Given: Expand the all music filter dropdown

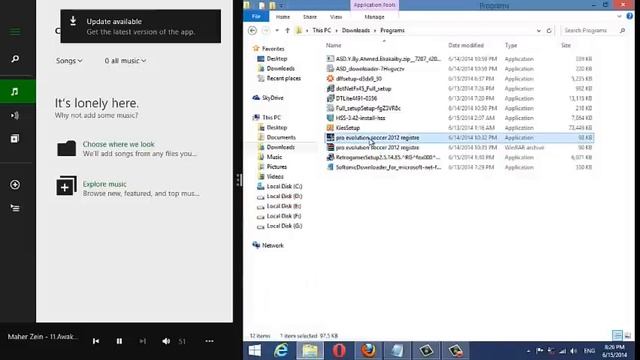Looking at the screenshot, I should pos(125,60).
